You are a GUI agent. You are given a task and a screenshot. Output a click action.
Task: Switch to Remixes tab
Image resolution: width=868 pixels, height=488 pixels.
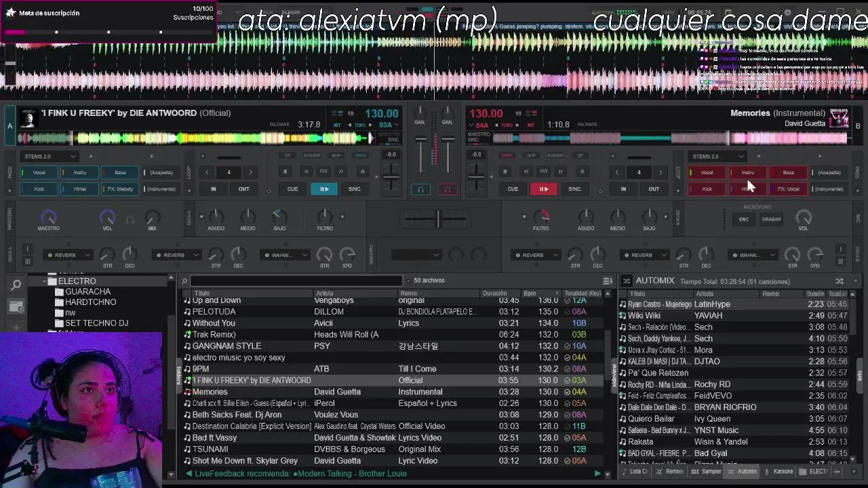click(x=671, y=472)
